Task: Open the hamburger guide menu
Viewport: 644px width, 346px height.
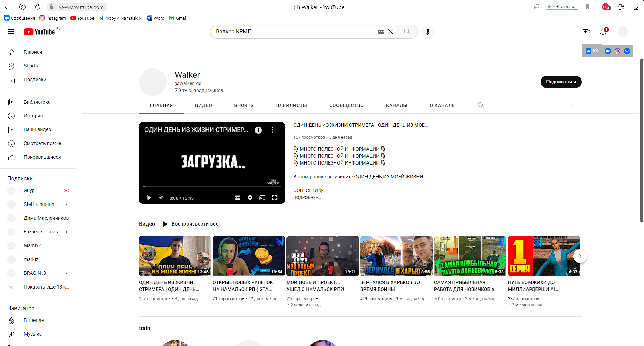Action: pyautogui.click(x=11, y=32)
